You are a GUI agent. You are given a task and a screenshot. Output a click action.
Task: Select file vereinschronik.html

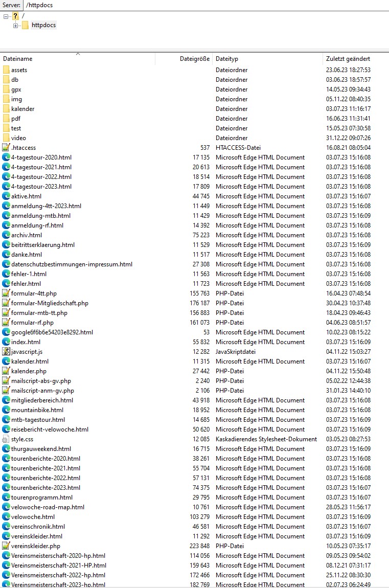[x=38, y=527]
